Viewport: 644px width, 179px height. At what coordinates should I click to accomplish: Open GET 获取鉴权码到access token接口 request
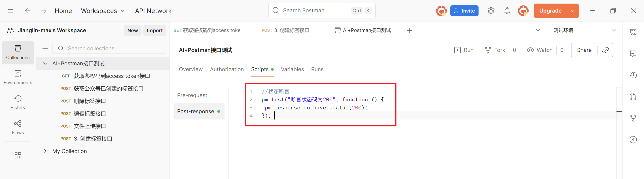coord(103,76)
